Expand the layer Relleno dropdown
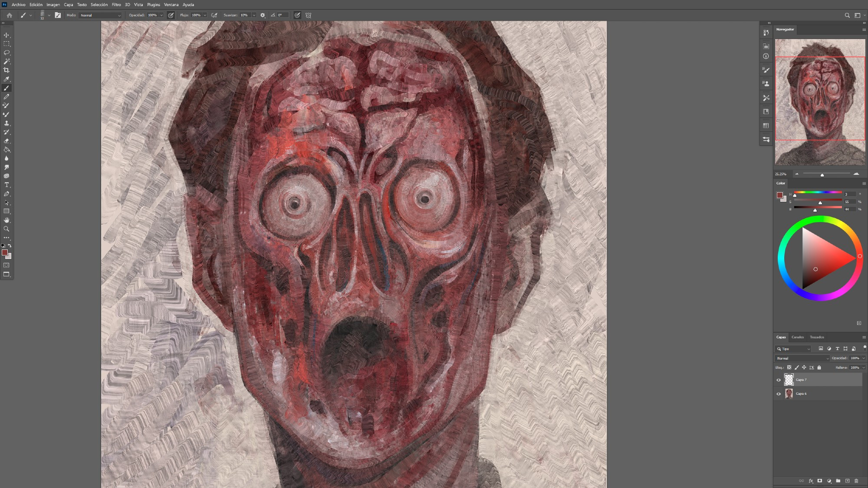 point(864,367)
